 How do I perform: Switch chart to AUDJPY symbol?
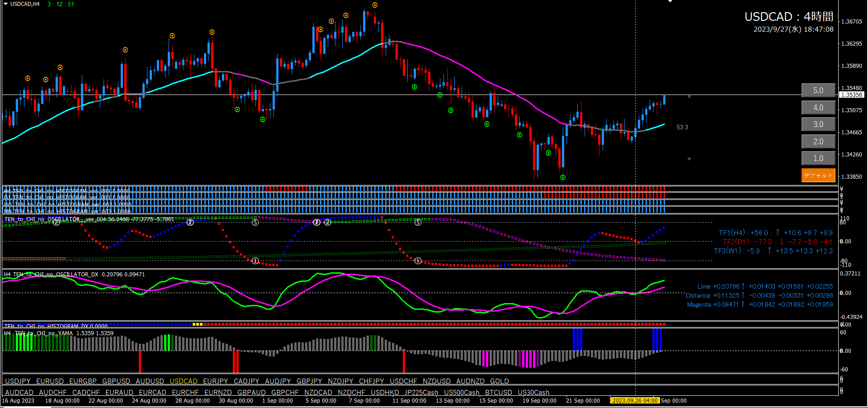coord(278,381)
